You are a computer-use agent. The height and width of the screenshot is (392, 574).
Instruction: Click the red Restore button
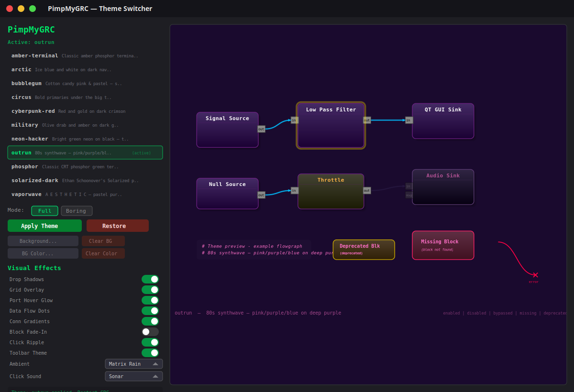coord(117,226)
